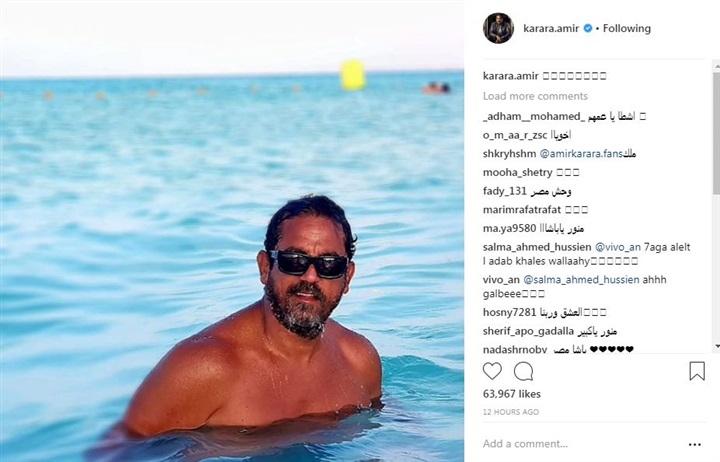Click the beach photo of the man
This screenshot has height=462, width=720.
(x=232, y=231)
